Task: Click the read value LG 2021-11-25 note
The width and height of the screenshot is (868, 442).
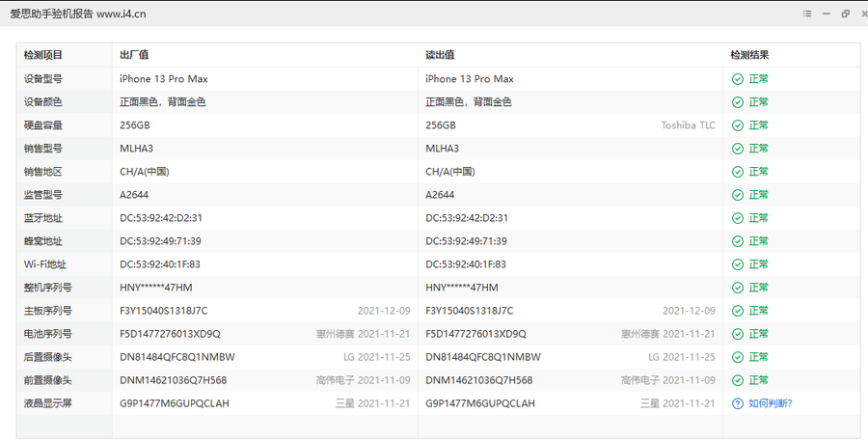Action: pos(682,357)
